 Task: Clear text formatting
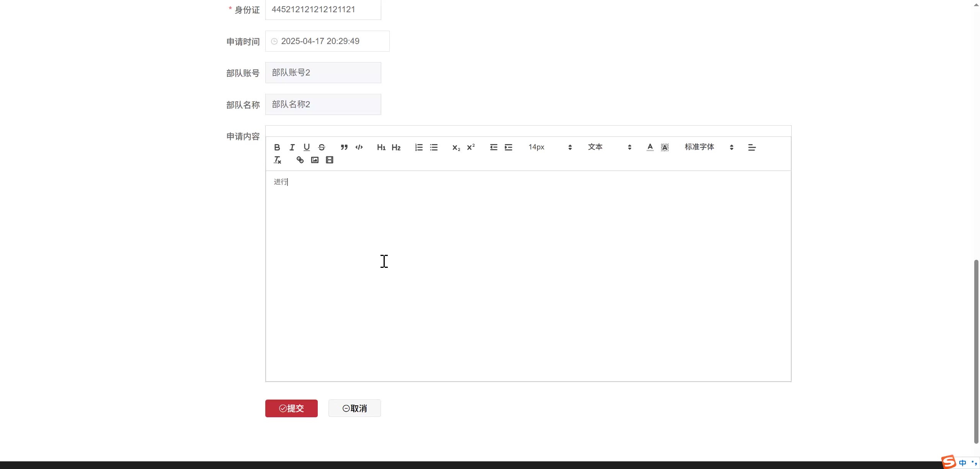coord(278,160)
